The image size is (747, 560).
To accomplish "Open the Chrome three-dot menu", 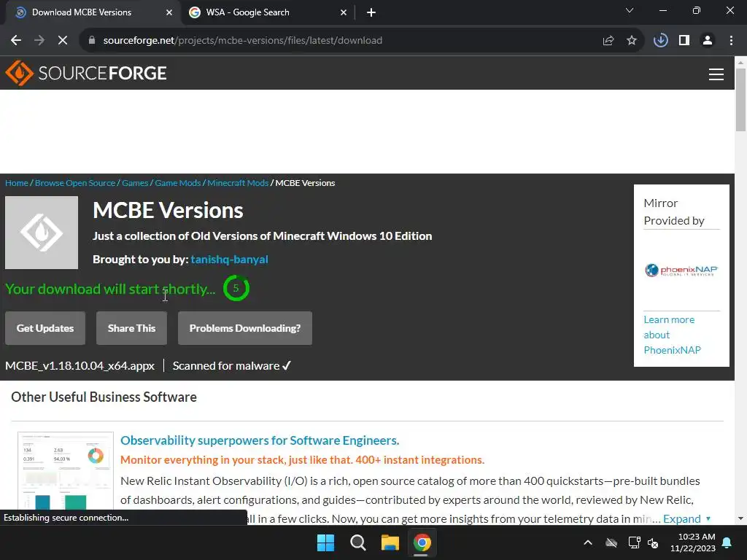I will pyautogui.click(x=731, y=41).
